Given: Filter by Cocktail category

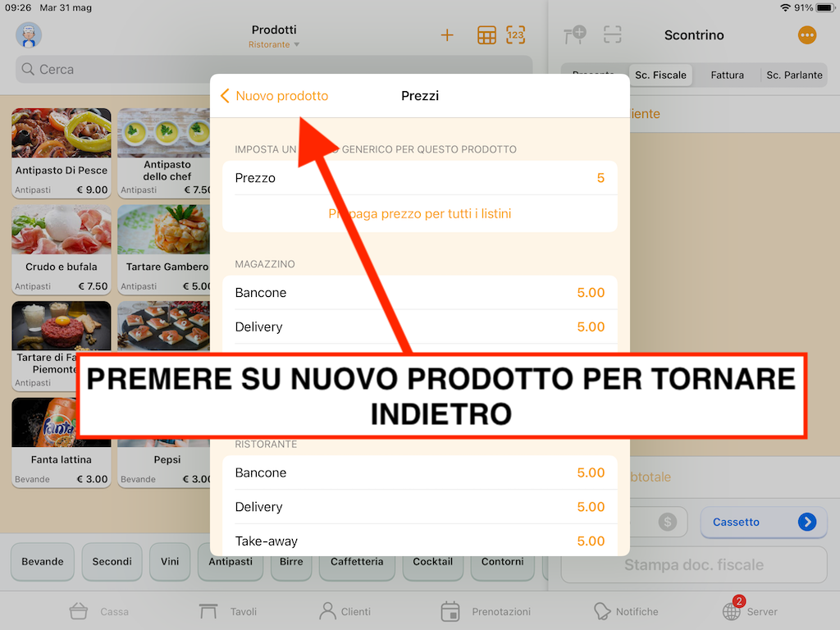Looking at the screenshot, I should pos(433,563).
